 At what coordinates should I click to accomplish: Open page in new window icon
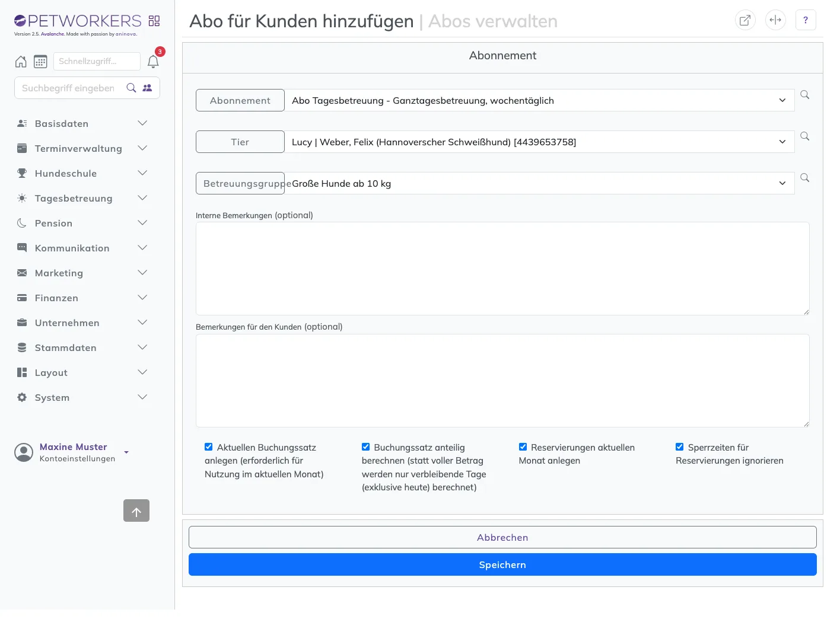coord(745,20)
